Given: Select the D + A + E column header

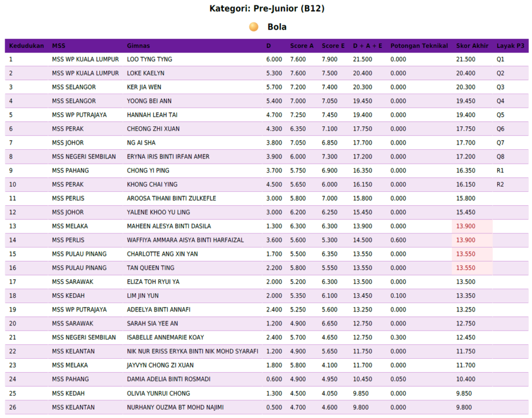Looking at the screenshot, I should [x=367, y=46].
